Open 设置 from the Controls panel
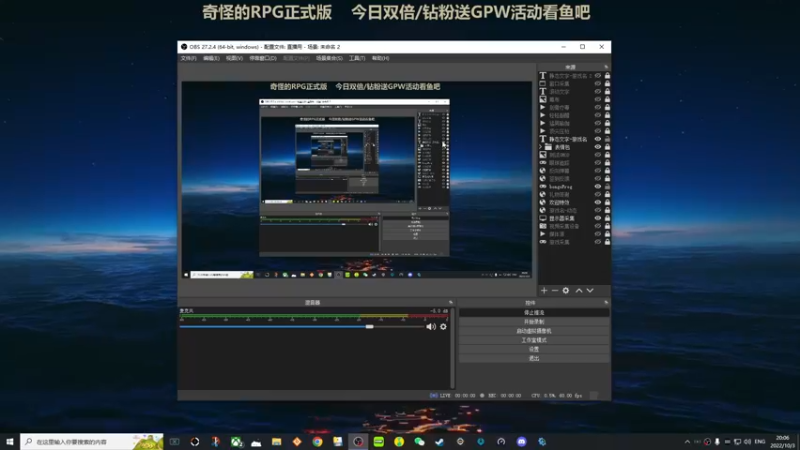 pyautogui.click(x=534, y=349)
